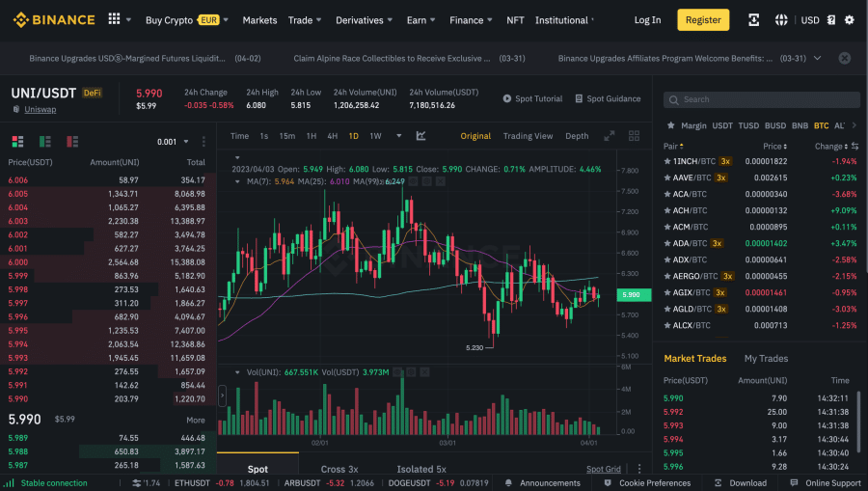868x491 pixels.
Task: Toggle favorite star for ALCX/BTC
Action: pos(667,325)
